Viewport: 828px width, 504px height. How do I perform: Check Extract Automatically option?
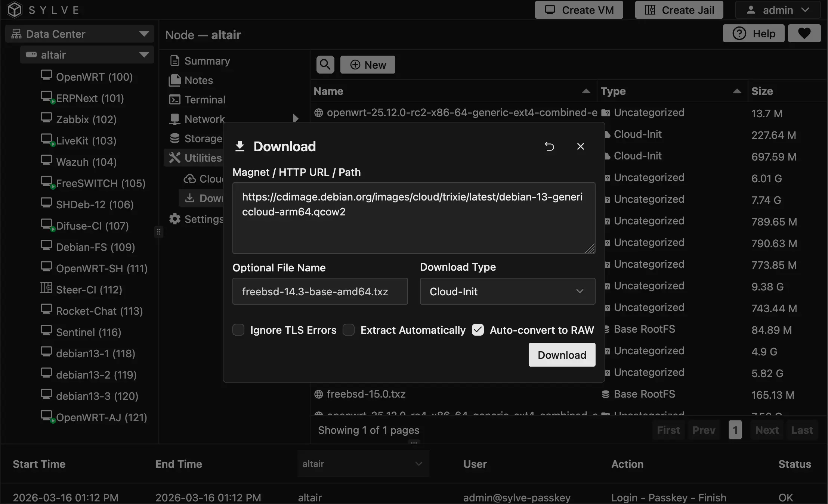[349, 330]
